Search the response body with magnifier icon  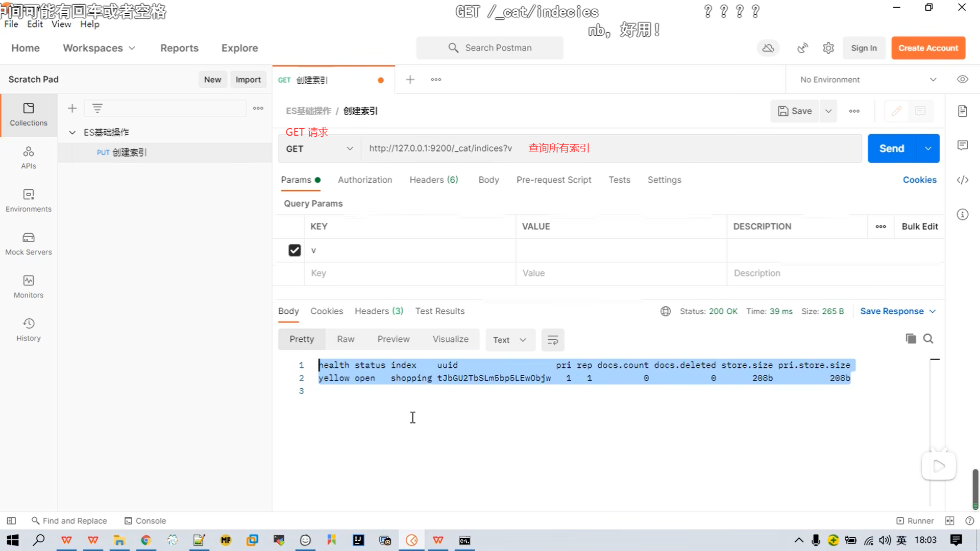point(928,339)
